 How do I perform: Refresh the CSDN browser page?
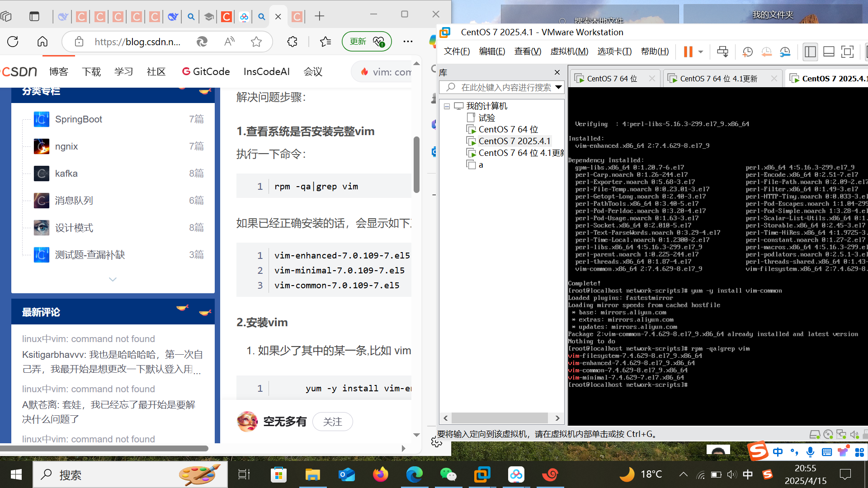(13, 42)
